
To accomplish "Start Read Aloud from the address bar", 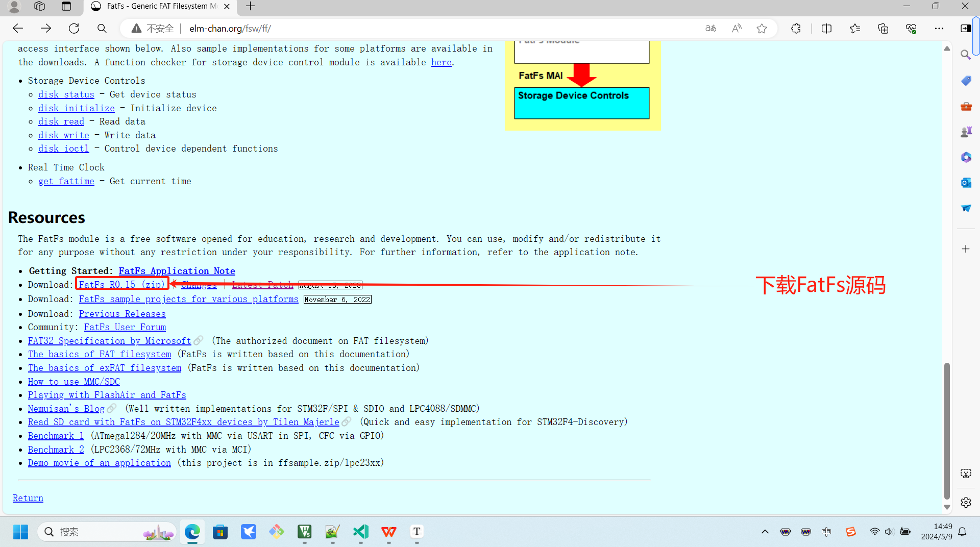I will (x=737, y=29).
